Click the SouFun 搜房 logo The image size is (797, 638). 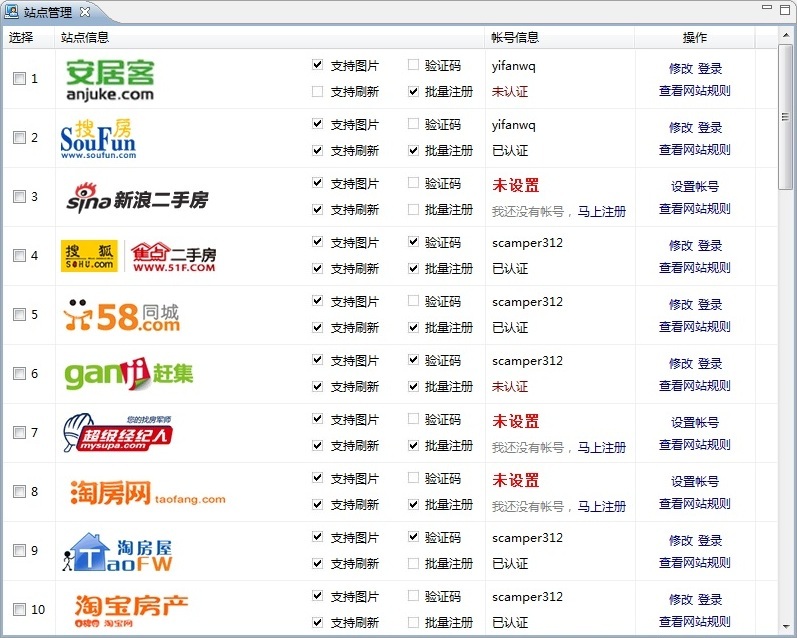[x=98, y=139]
